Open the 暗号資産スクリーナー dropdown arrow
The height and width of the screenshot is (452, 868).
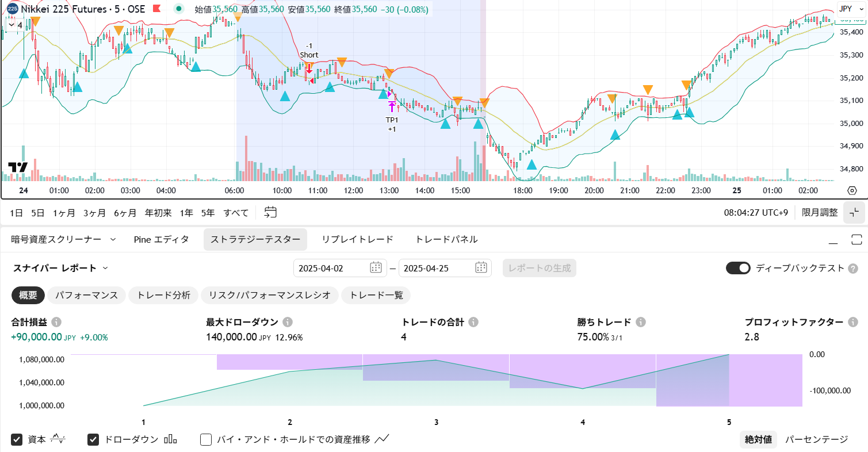tap(113, 239)
